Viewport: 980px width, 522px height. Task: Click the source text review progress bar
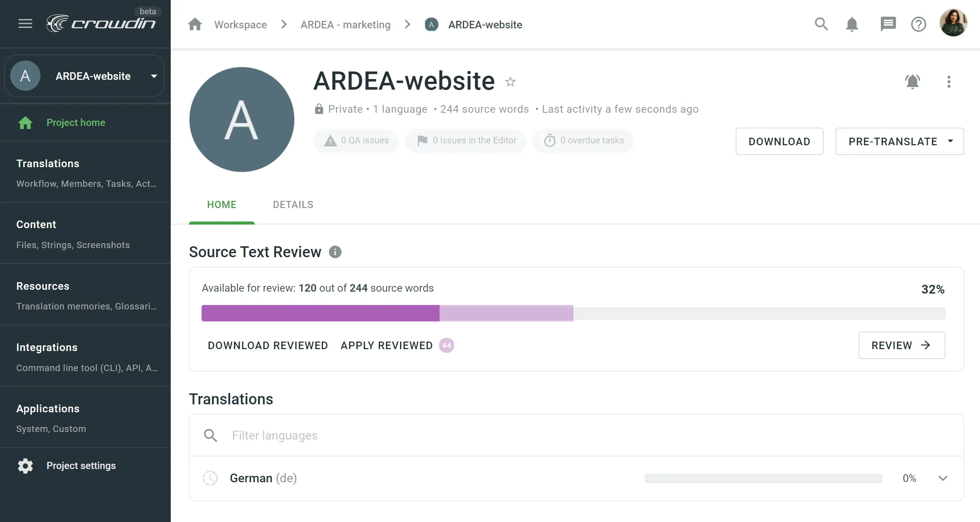tap(573, 313)
